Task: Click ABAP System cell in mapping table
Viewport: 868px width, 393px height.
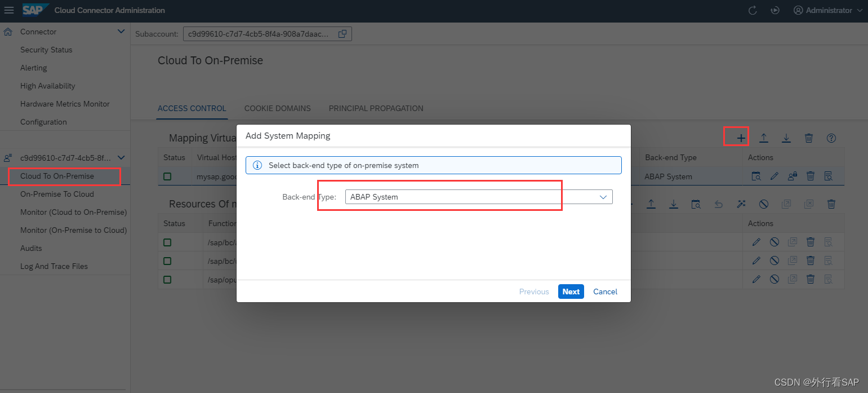Action: pos(669,176)
